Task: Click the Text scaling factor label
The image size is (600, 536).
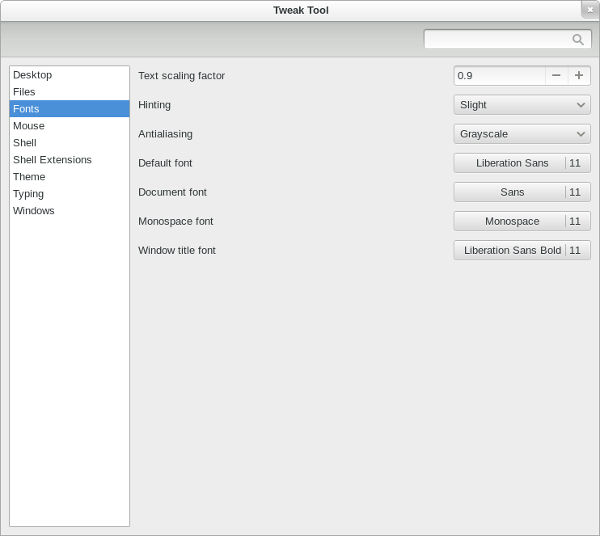Action: pyautogui.click(x=181, y=76)
